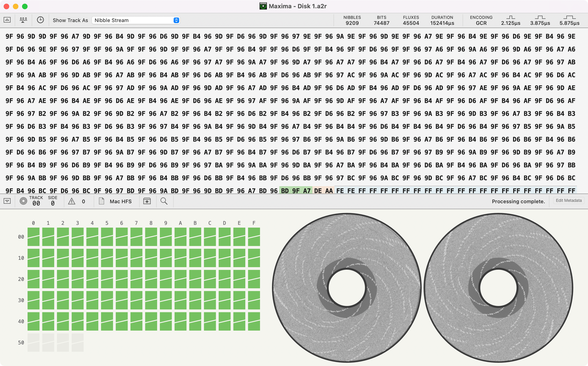Click the disk repair kit icon
The width and height of the screenshot is (588, 366).
click(147, 201)
